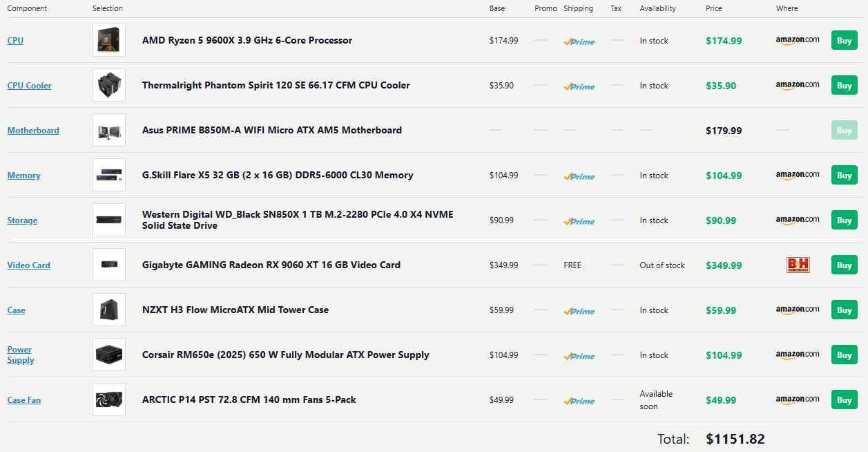The height and width of the screenshot is (452, 868).
Task: Open the Case Fan component link
Action: tap(24, 400)
